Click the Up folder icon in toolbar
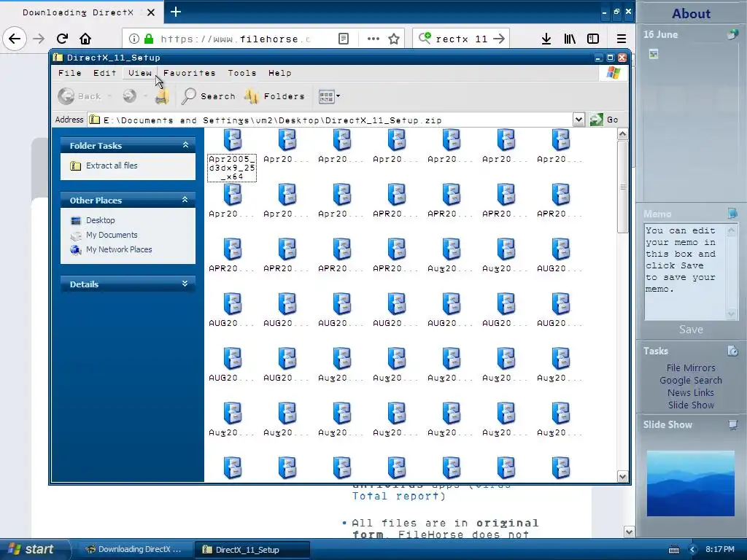Viewport: 747px width, 560px height. [162, 97]
